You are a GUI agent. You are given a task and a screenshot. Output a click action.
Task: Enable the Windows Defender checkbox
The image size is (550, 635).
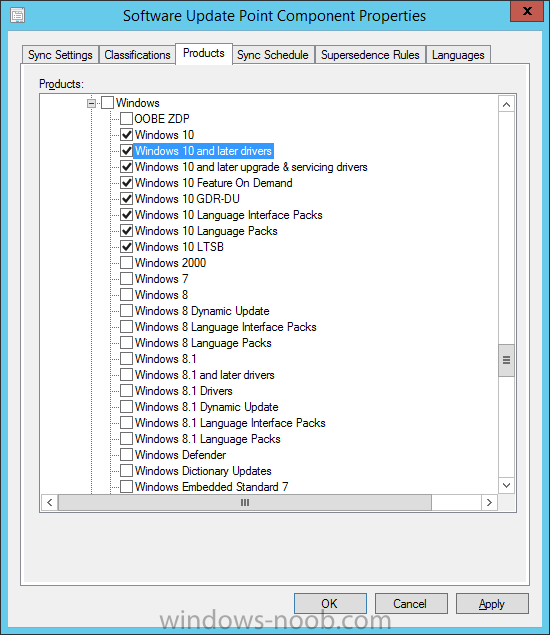(x=126, y=455)
